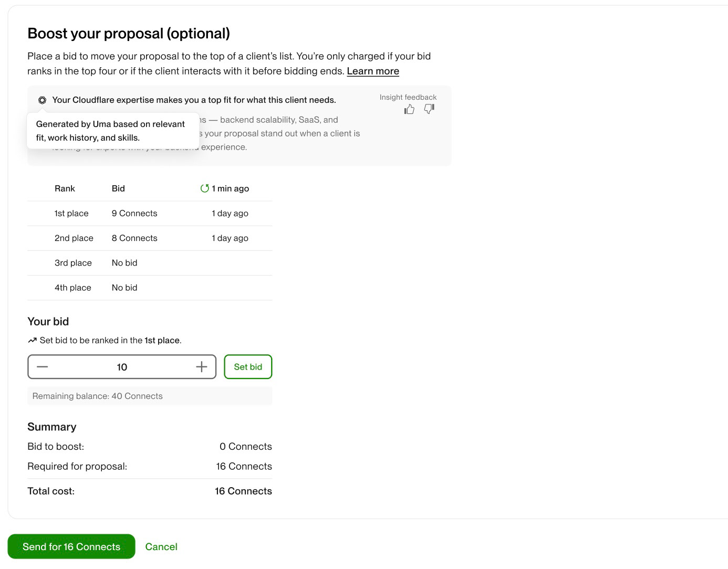
Task: Click the trending arrow icon under Your bid
Action: coord(33,341)
